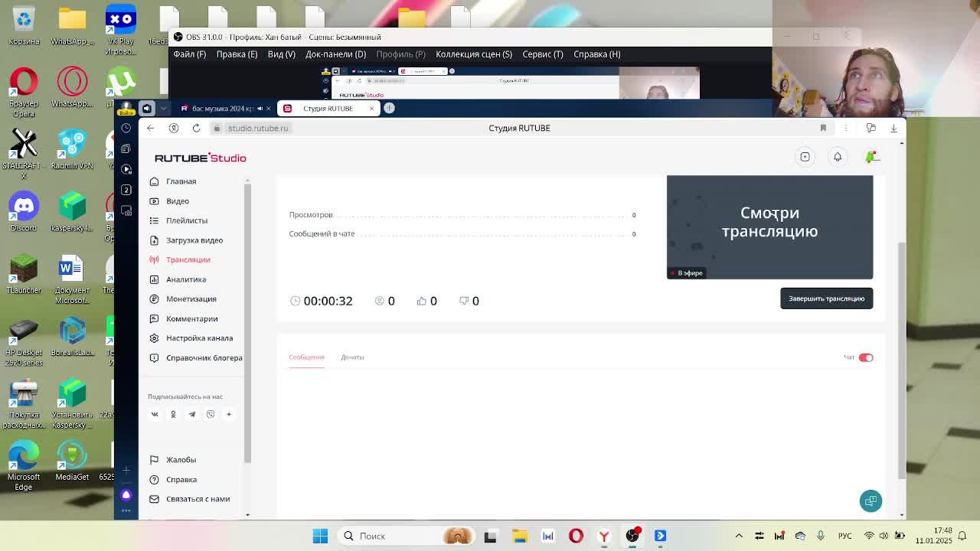Click the browser tab sound indicator button

(x=147, y=109)
